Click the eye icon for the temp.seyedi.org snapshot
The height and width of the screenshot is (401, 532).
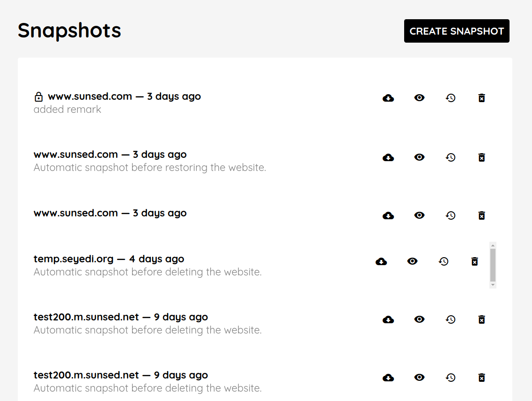click(413, 261)
